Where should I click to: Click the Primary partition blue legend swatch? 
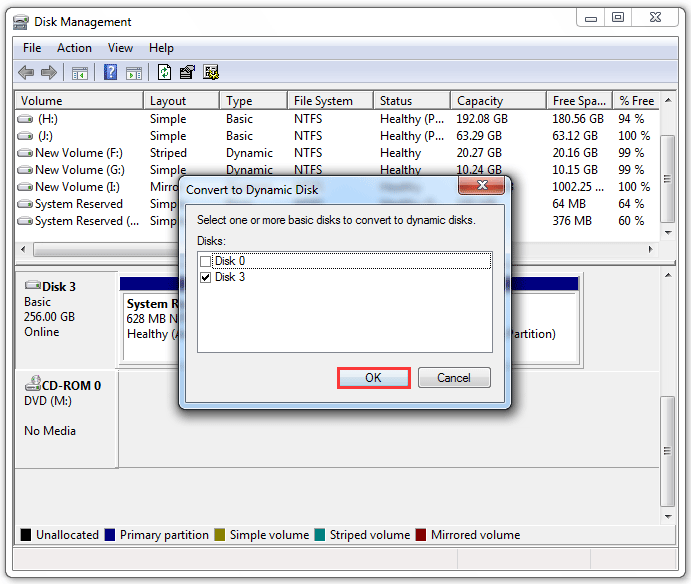tap(110, 535)
